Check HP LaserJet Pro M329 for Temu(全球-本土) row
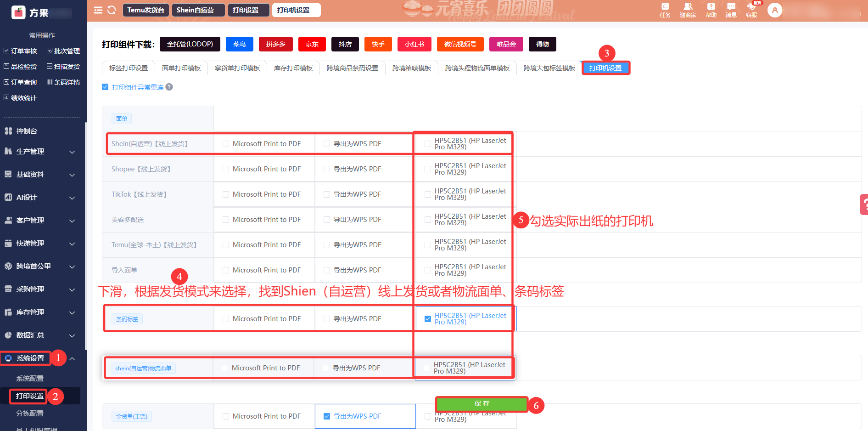This screenshot has height=431, width=868. tap(428, 245)
